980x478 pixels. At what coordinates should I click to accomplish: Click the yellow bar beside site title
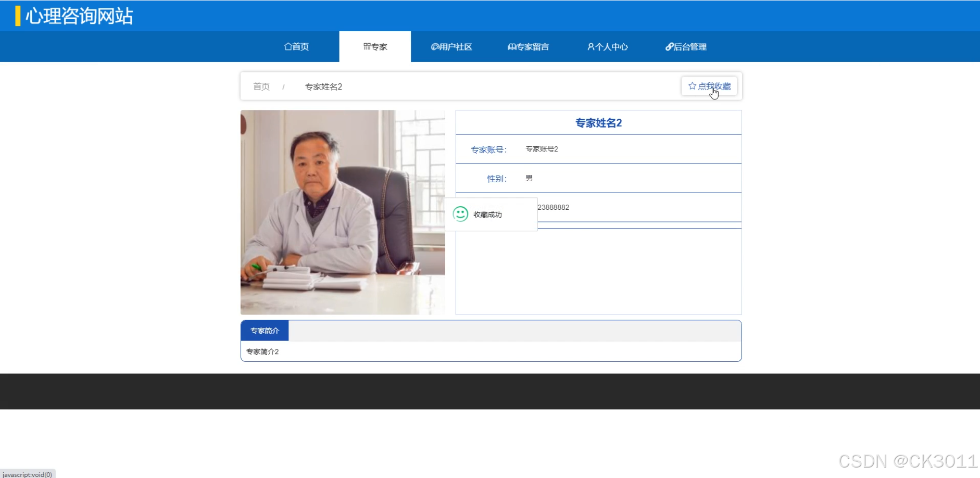tap(18, 16)
